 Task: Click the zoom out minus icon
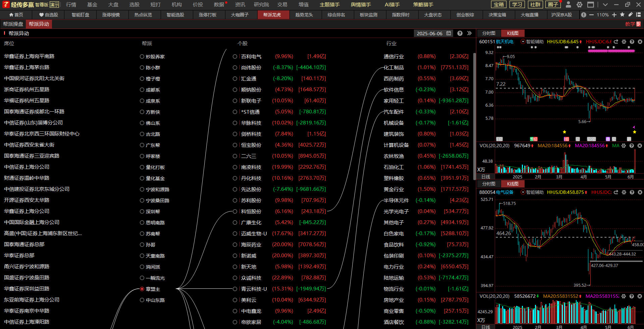[x=591, y=15]
